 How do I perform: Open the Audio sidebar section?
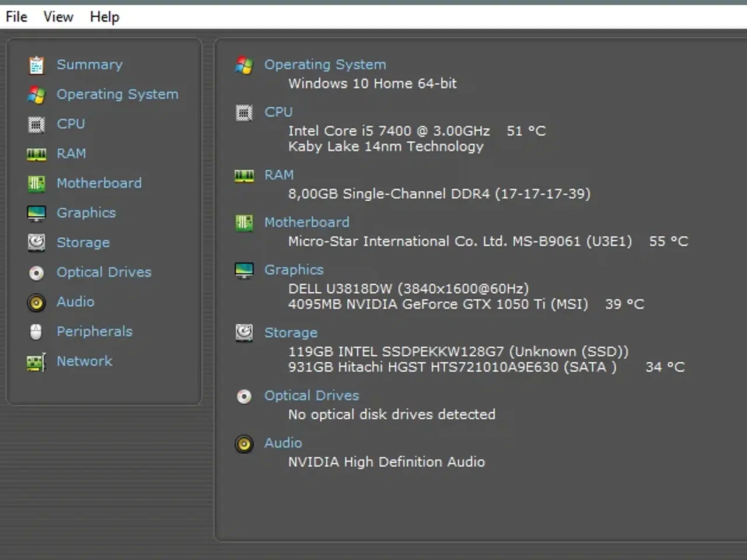tap(75, 302)
